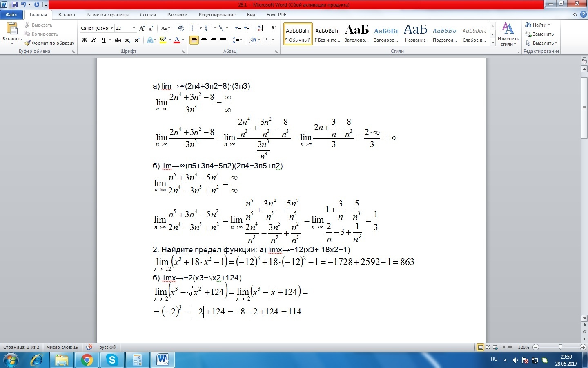588x368 pixels.
Task: Toggle italic К formatting
Action: coord(94,40)
